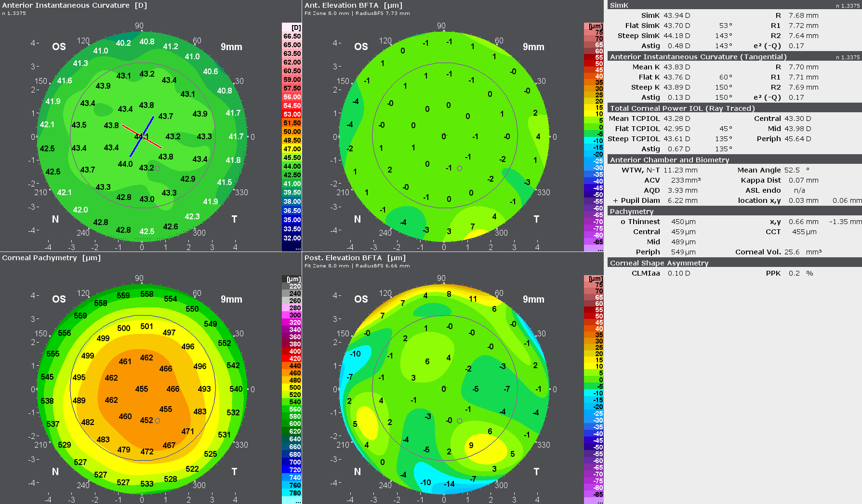Toggle the n 1.3375 refractive index setting
This screenshot has height=504, width=862.
point(849,4)
